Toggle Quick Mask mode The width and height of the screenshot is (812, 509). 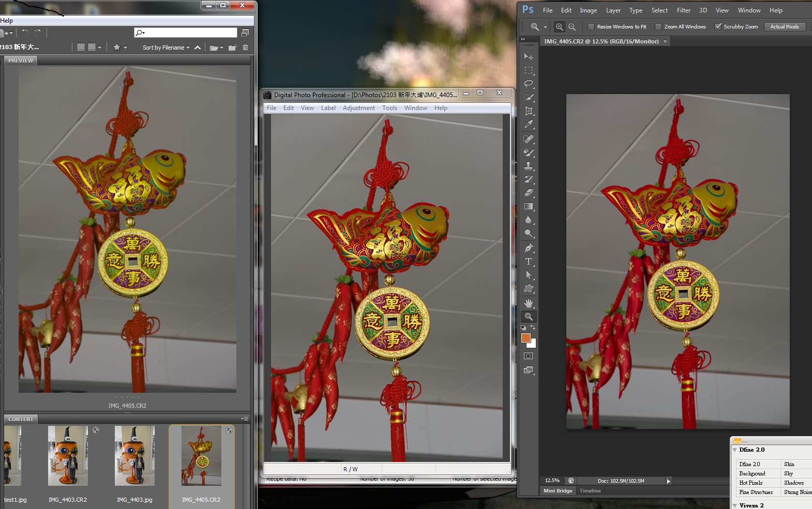click(x=529, y=356)
